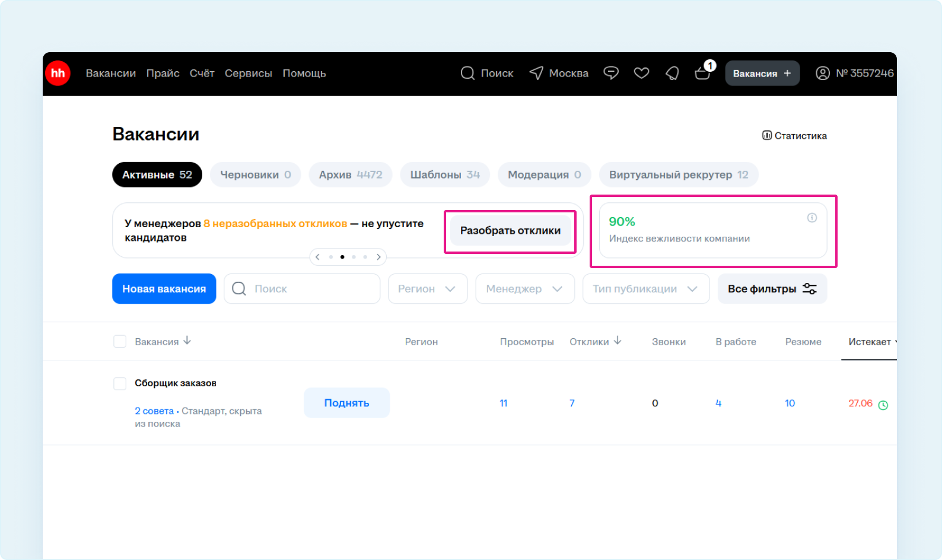Switch to Шаблоны 34 tab
The width and height of the screenshot is (942, 560).
tap(445, 174)
